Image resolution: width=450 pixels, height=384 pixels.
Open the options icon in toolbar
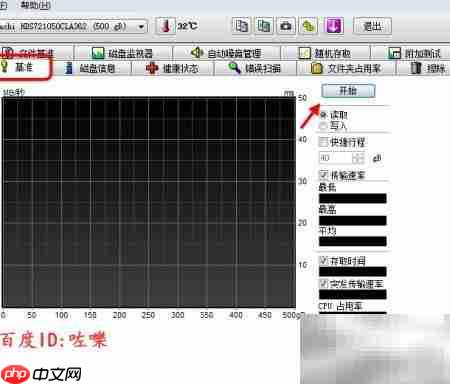pyautogui.click(x=309, y=26)
